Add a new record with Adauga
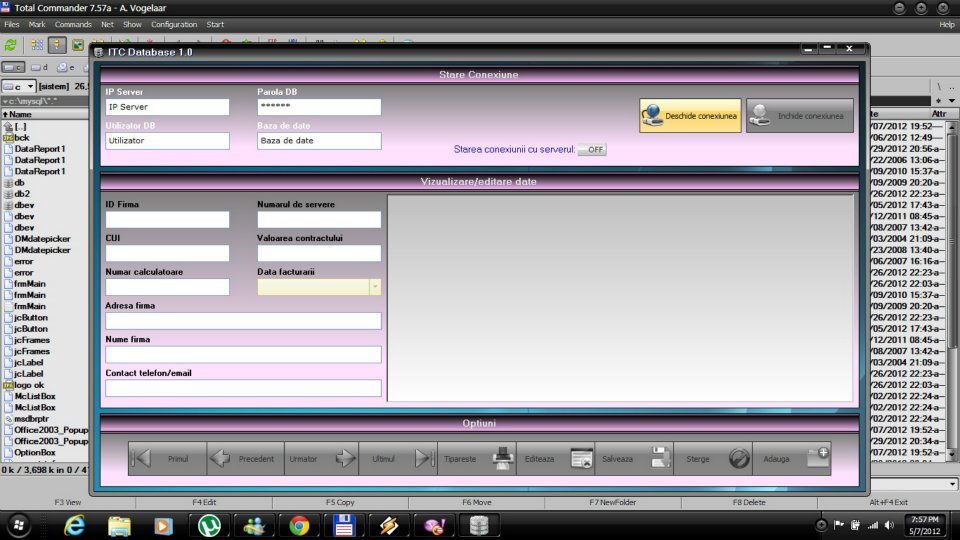Screen dimensions: 960x540 (x=790, y=458)
